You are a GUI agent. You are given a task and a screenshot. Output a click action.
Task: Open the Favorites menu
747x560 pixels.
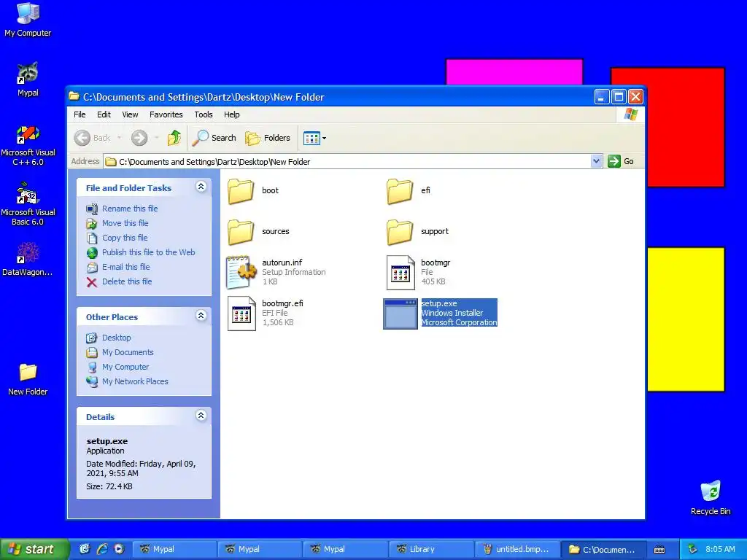(x=166, y=114)
